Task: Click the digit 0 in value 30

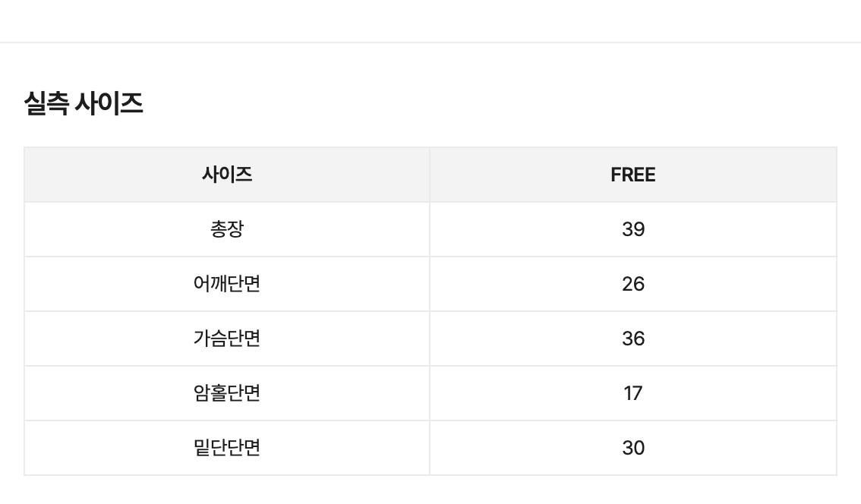Action: (x=639, y=447)
